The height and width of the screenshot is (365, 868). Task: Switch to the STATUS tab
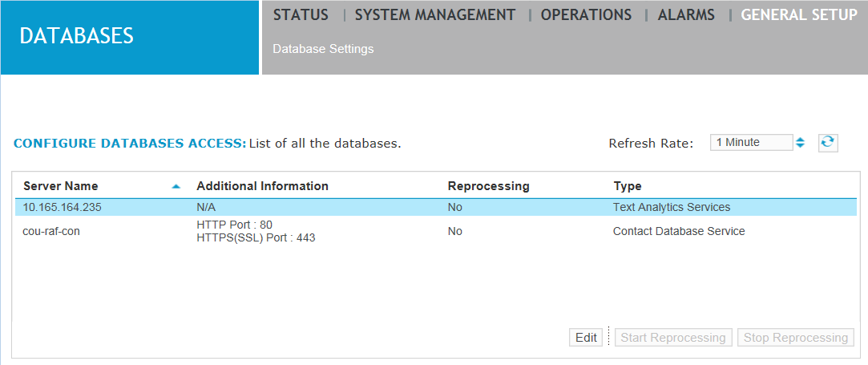[x=301, y=15]
